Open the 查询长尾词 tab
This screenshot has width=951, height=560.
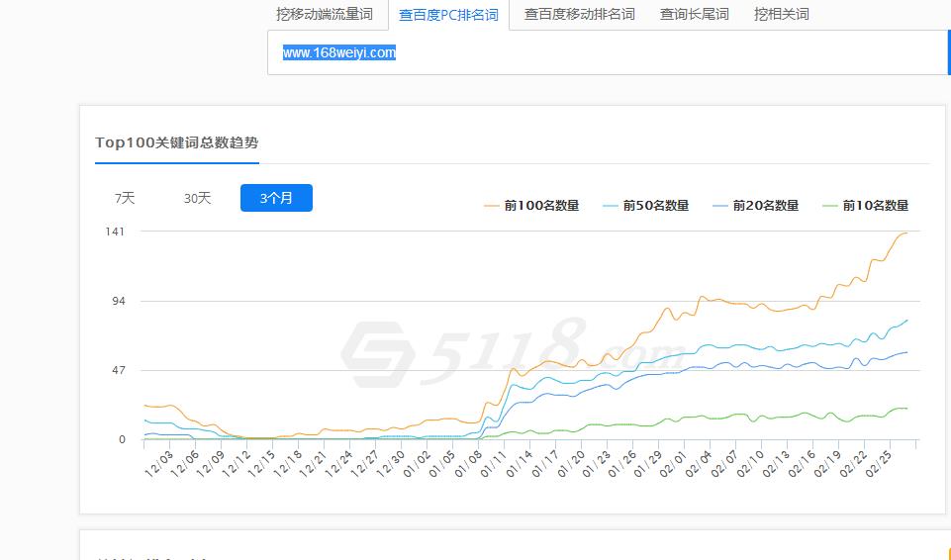point(695,14)
